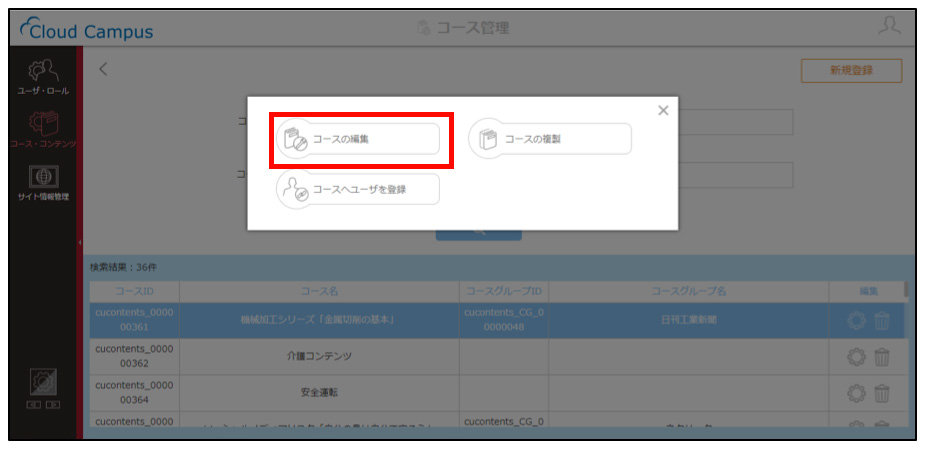Click the コースグループ名 column header

click(688, 291)
